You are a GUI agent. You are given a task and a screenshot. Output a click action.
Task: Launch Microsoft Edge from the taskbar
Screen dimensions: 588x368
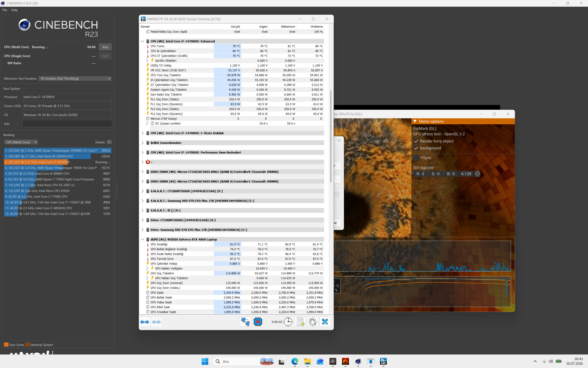295,362
